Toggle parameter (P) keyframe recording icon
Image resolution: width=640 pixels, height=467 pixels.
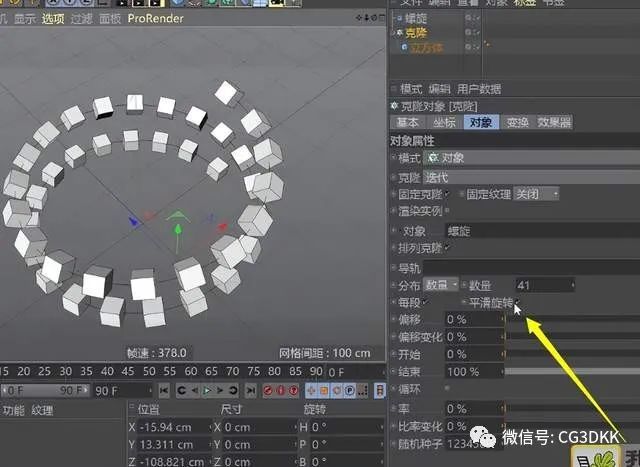click(349, 391)
